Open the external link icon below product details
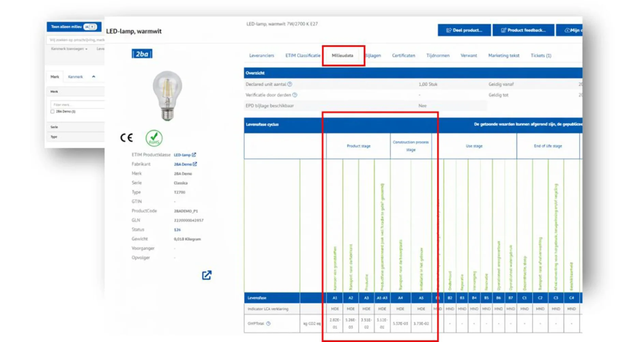 point(207,275)
